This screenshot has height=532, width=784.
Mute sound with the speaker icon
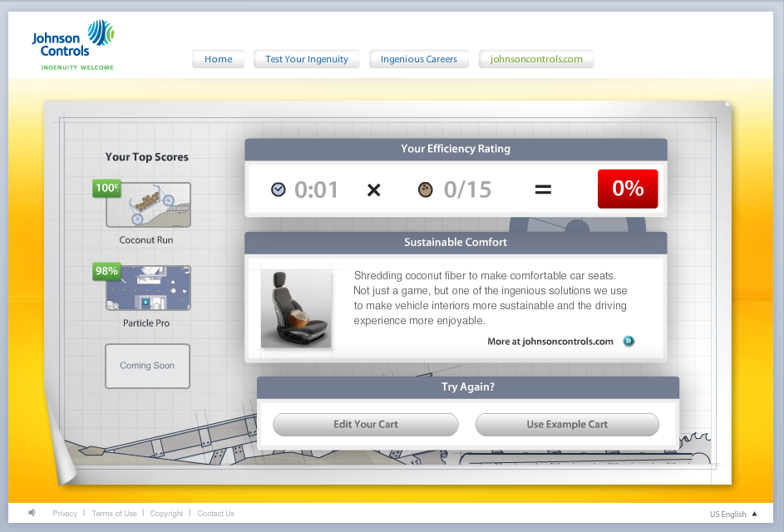(32, 513)
